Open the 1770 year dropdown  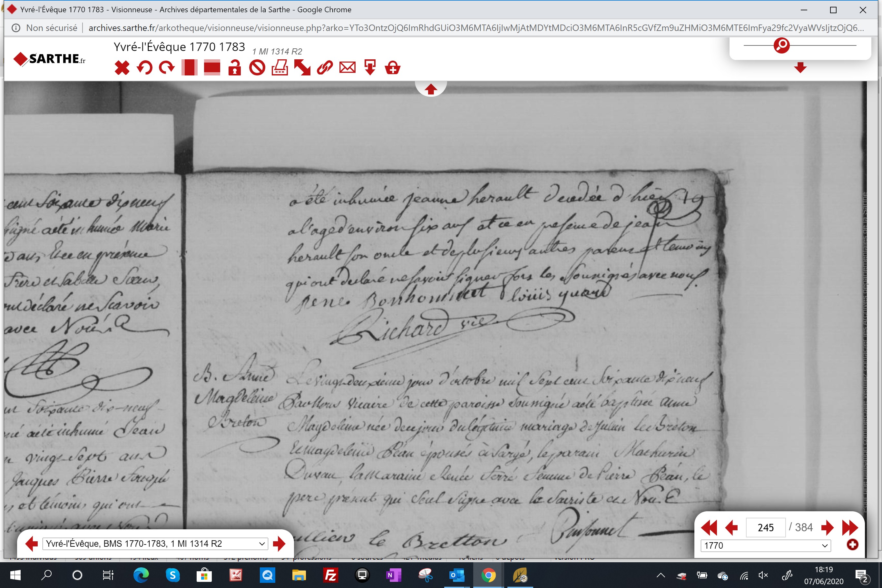point(766,546)
